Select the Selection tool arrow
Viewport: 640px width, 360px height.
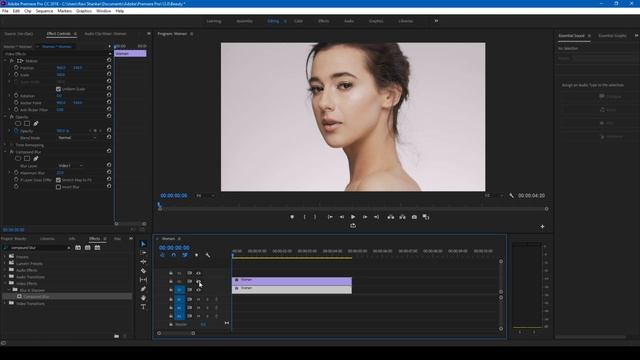[143, 244]
